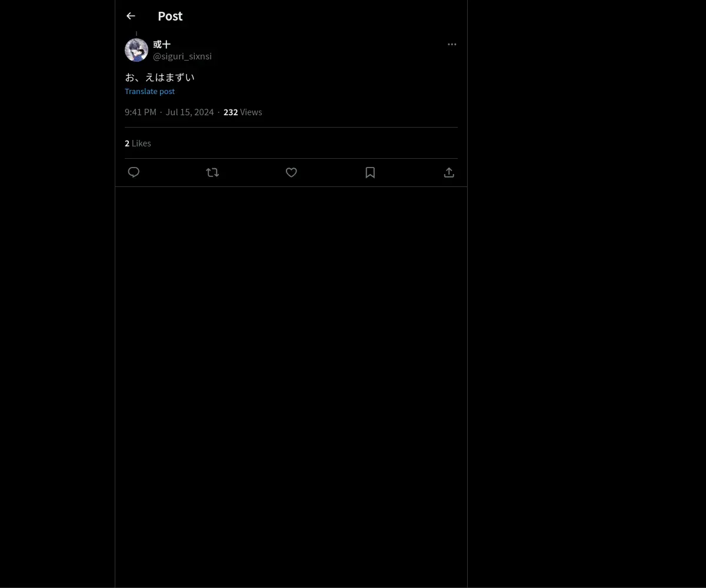Viewport: 706px width, 588px height.
Task: View who liked via 2 Likes
Action: 138,143
